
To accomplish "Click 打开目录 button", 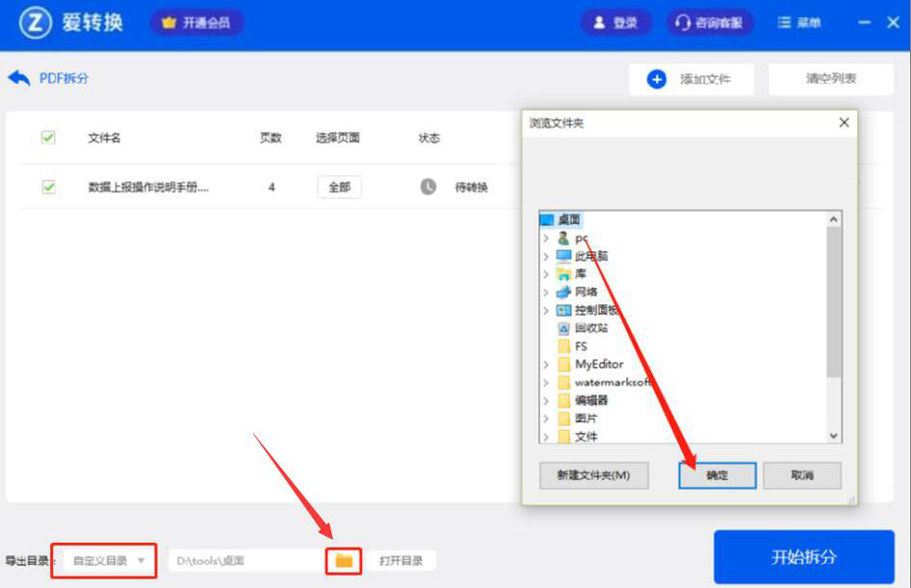I will pos(401,561).
